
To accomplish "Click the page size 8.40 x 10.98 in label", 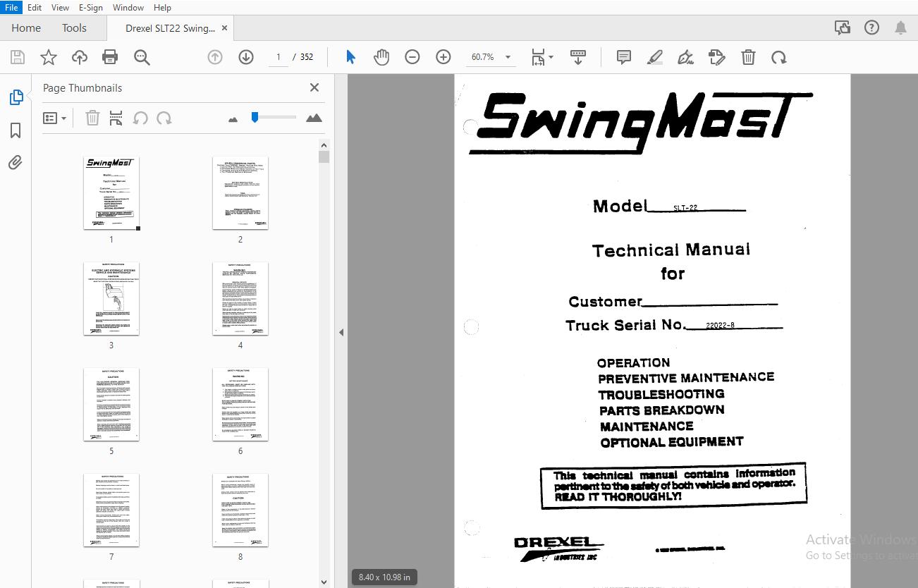I will [384, 577].
